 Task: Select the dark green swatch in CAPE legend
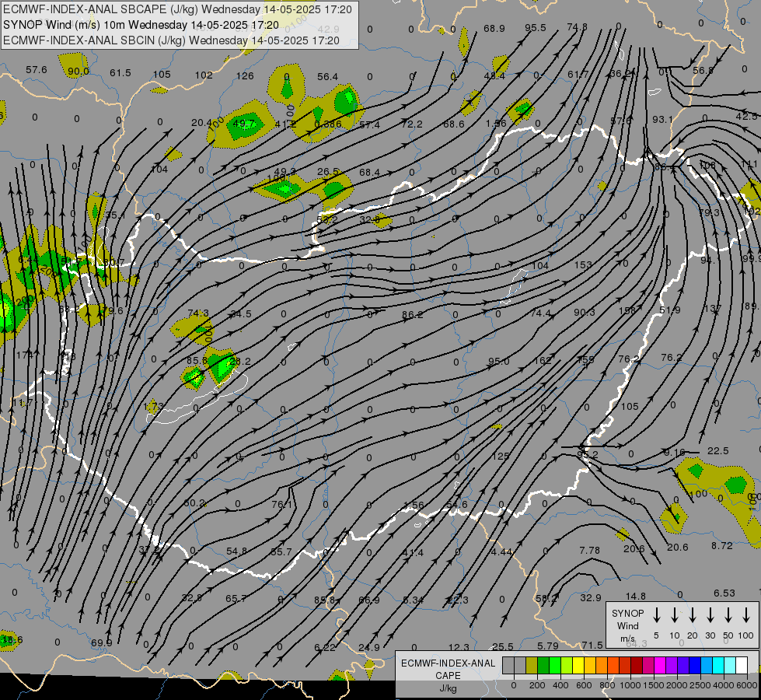(x=543, y=665)
